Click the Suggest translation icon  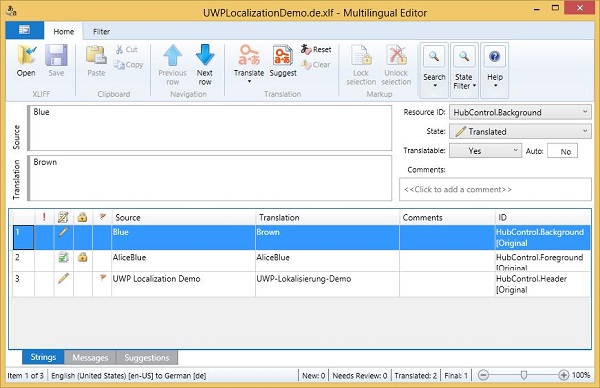click(283, 55)
